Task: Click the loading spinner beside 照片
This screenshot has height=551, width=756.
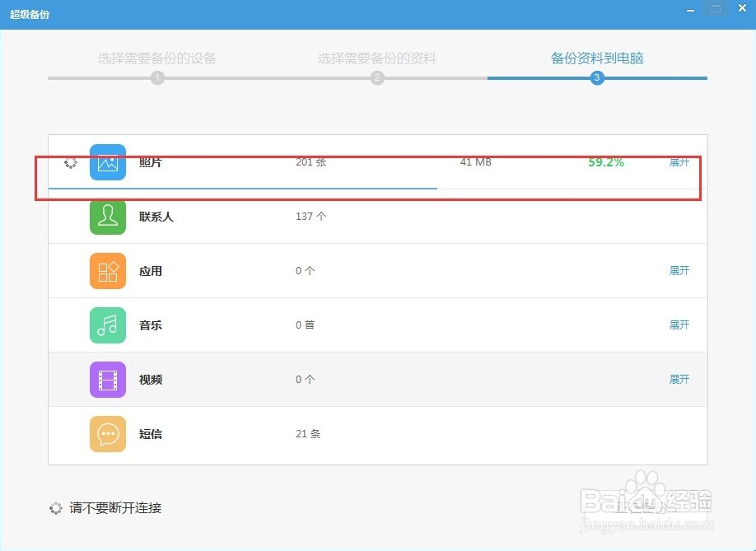Action: (70, 163)
